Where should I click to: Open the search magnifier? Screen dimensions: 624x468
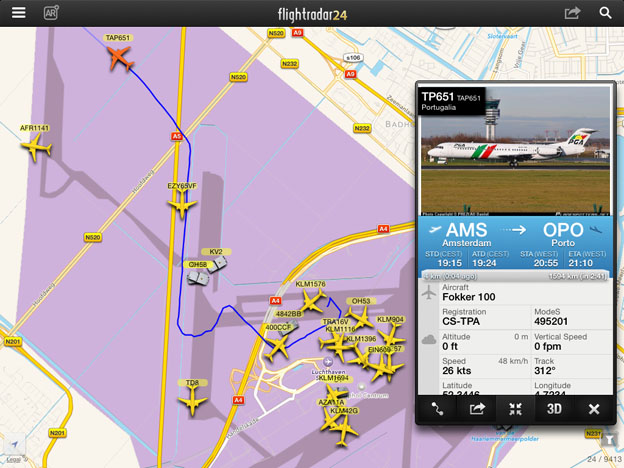605,13
